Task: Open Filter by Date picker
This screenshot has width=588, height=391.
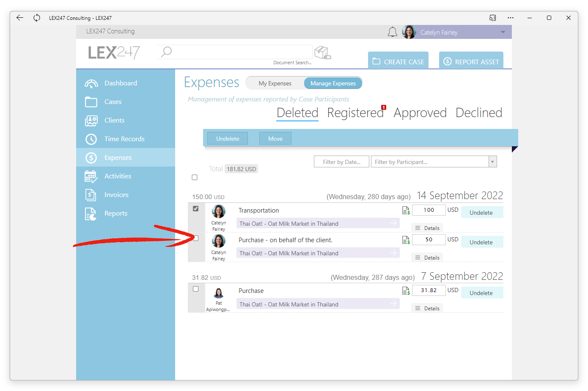Action: click(x=341, y=162)
